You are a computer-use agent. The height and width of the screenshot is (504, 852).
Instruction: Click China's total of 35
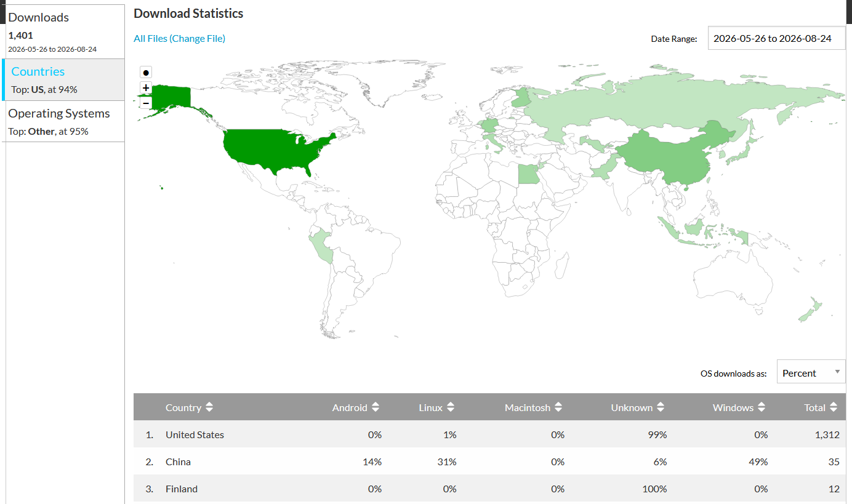[x=834, y=462]
